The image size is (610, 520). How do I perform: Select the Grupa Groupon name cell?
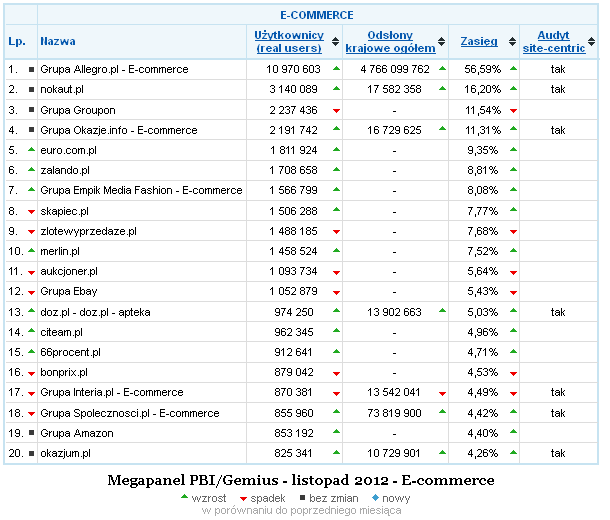[x=79, y=112]
